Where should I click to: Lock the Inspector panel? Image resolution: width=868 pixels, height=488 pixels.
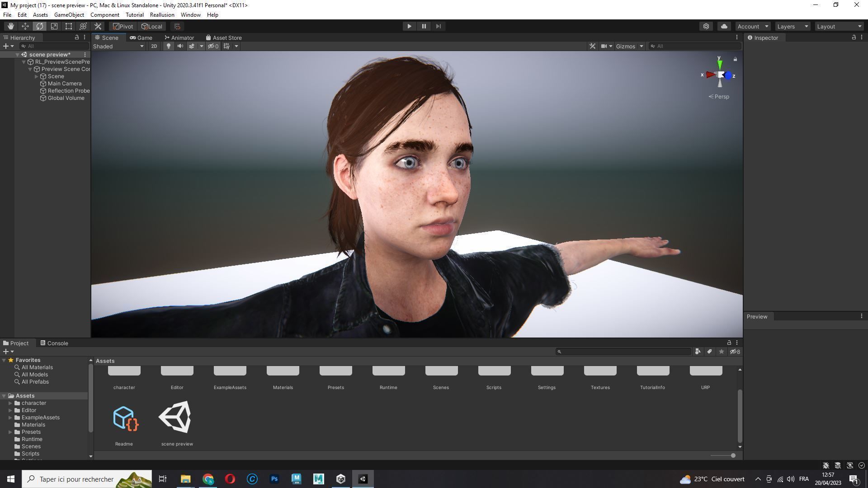click(854, 38)
